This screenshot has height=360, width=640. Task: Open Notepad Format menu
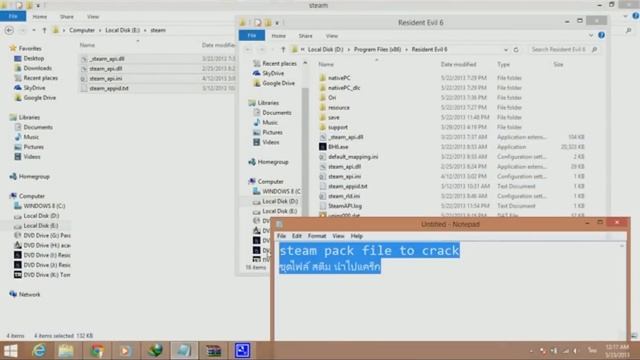[x=317, y=236]
